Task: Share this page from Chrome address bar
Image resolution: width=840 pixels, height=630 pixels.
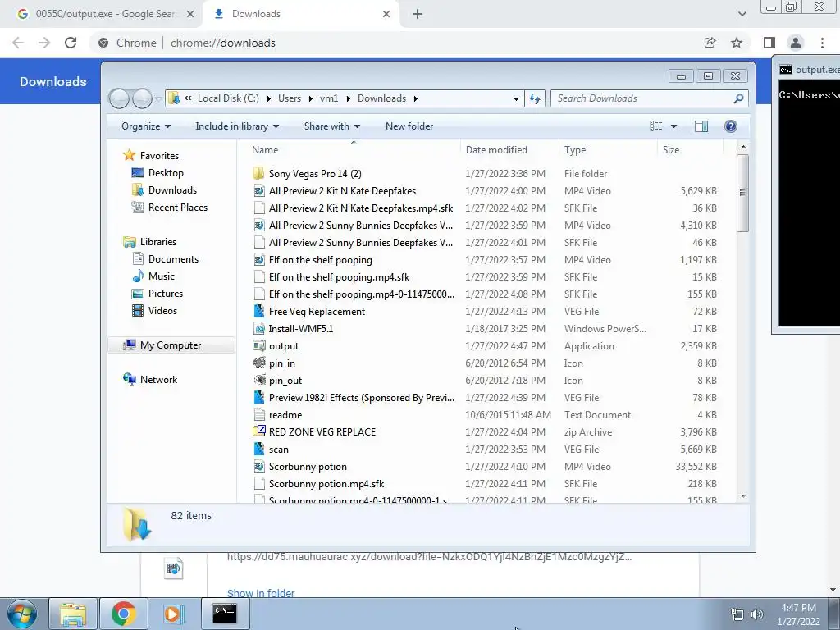Action: (710, 43)
